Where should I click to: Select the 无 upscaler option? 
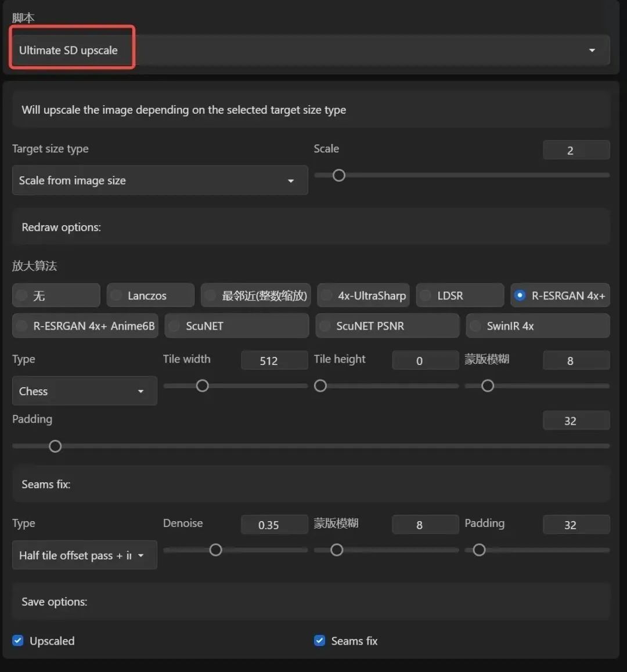point(56,295)
